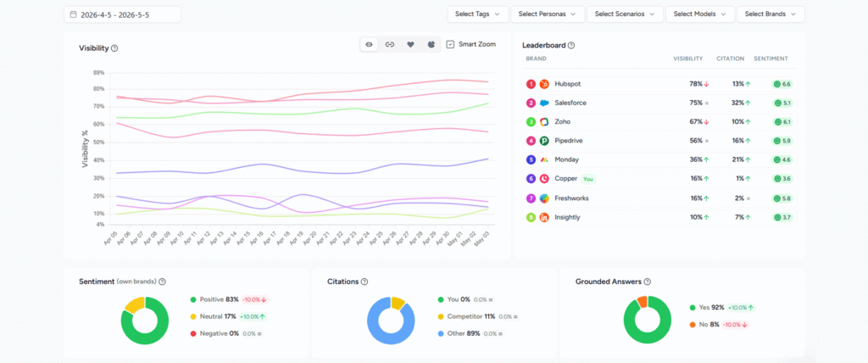The width and height of the screenshot is (868, 363).
Task: Click the Visibility help icon
Action: 114,48
